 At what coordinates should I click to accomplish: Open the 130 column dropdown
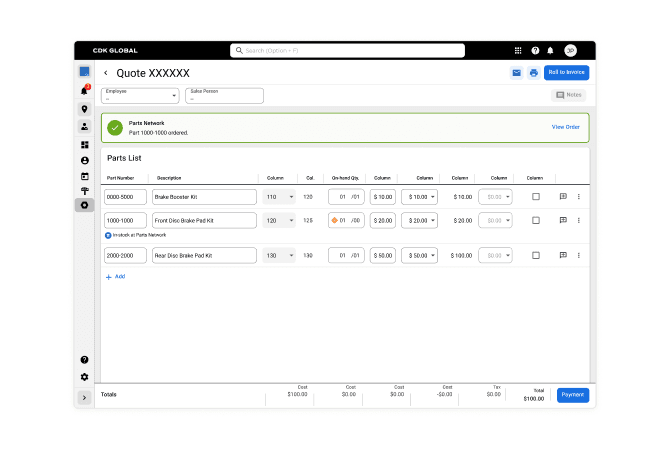(279, 256)
